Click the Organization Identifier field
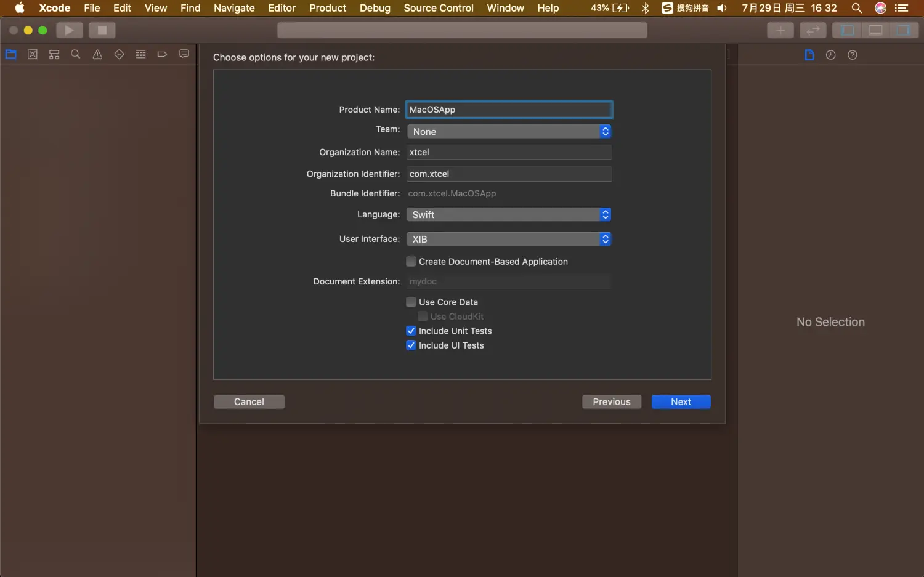 pyautogui.click(x=509, y=174)
